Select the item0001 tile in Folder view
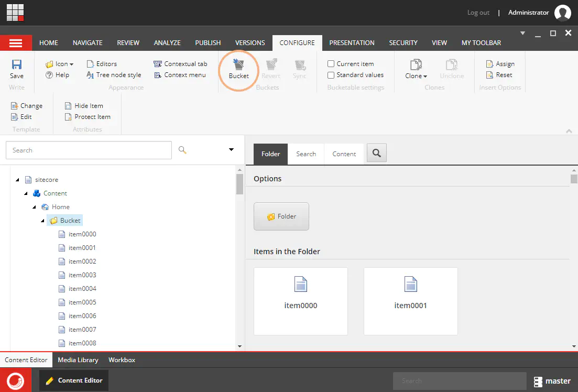Screen dimensions: 578x392 [411, 301]
